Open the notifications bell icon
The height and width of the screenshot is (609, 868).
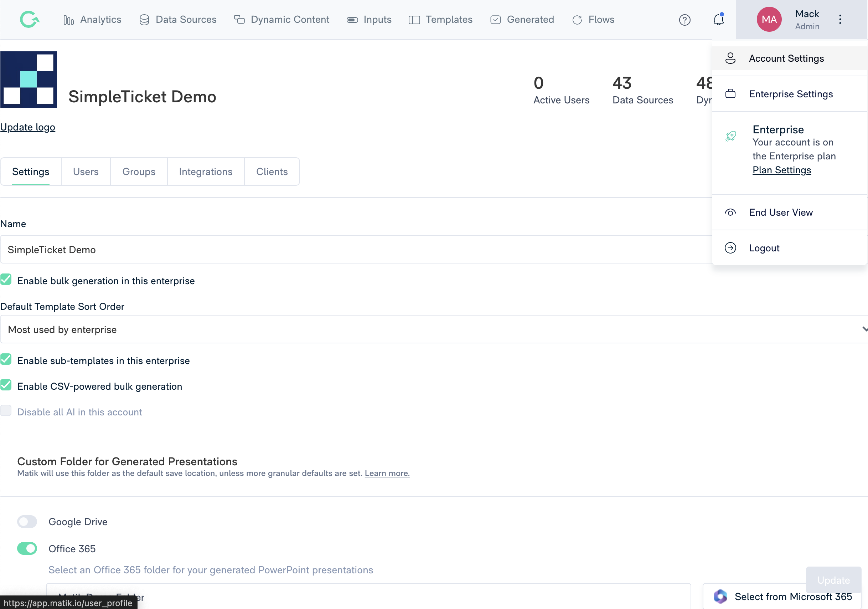coord(718,20)
